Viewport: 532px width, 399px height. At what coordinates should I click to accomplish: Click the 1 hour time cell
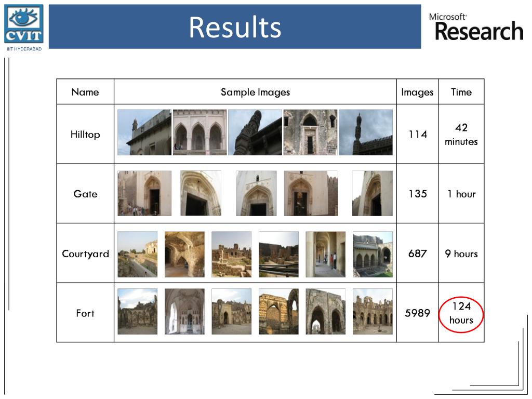coord(461,194)
